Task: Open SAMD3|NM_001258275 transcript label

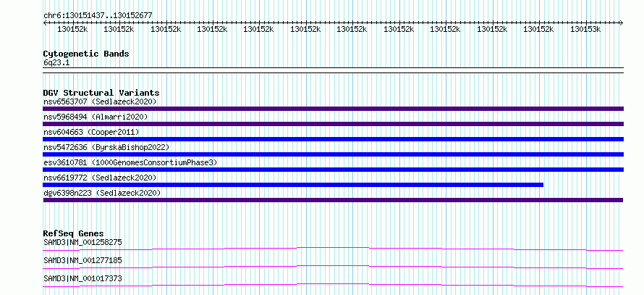Action: pos(82,242)
